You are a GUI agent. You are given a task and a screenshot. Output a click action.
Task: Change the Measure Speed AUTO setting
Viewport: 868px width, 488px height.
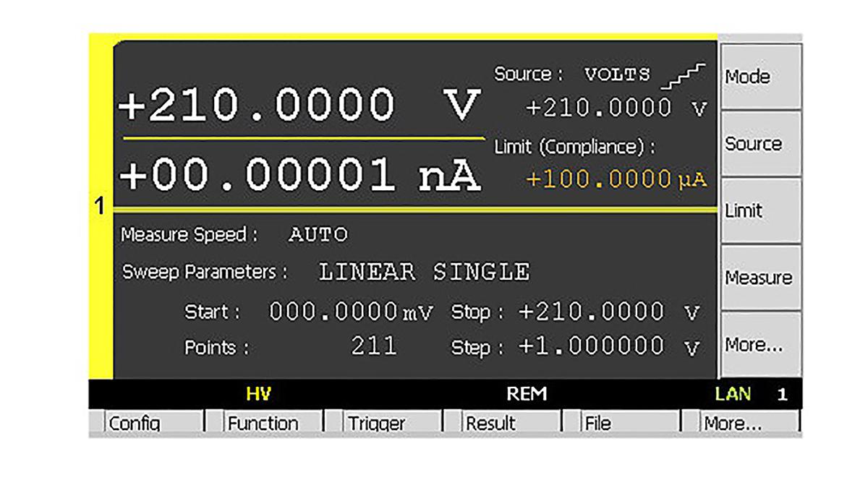[x=318, y=235]
